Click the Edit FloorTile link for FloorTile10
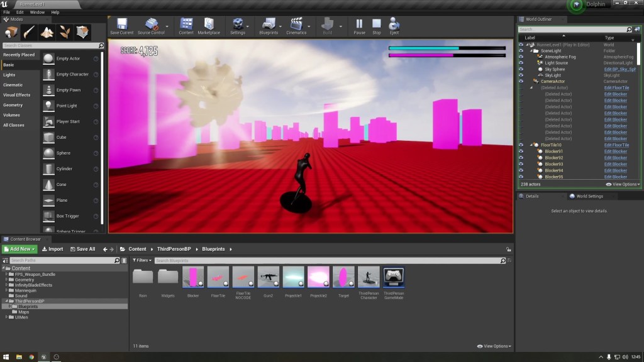This screenshot has height=362, width=644. coord(616,145)
